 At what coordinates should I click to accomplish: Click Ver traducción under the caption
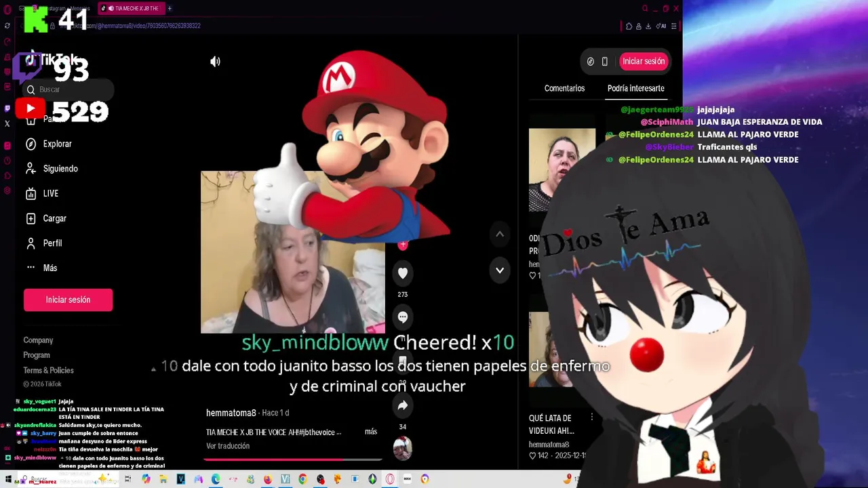(x=228, y=446)
